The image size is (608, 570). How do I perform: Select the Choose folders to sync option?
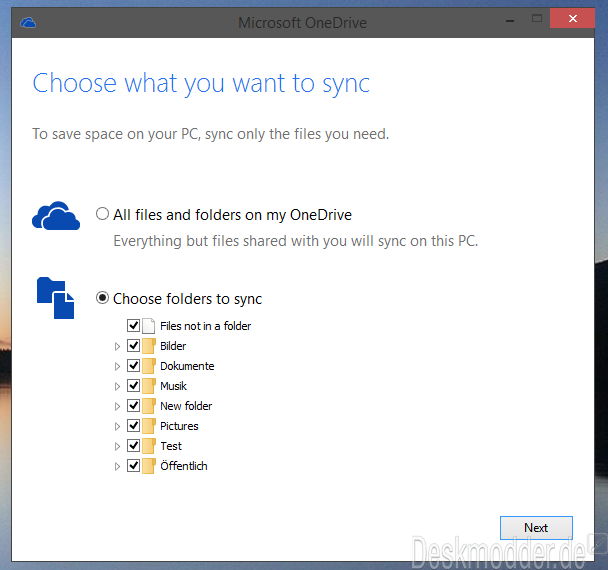coord(102,298)
